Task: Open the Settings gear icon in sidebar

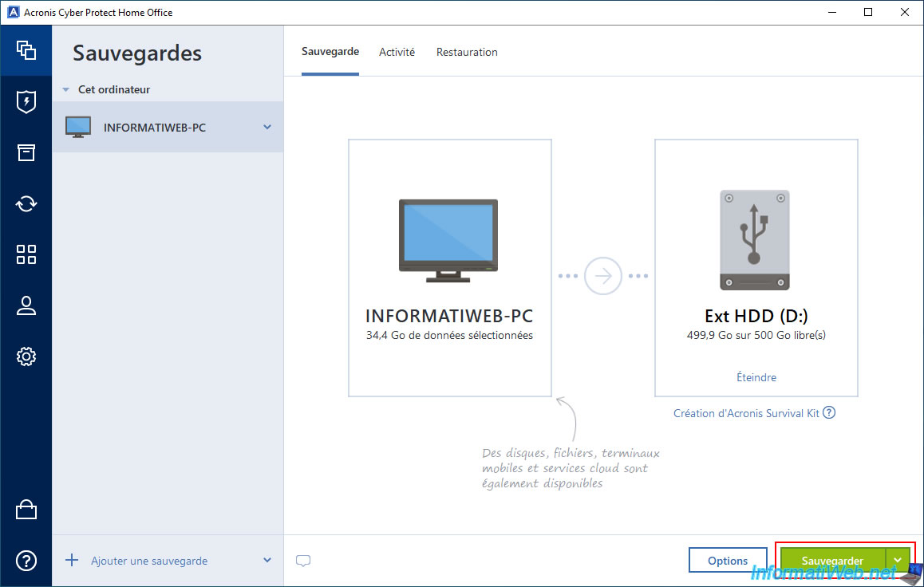Action: coord(26,357)
